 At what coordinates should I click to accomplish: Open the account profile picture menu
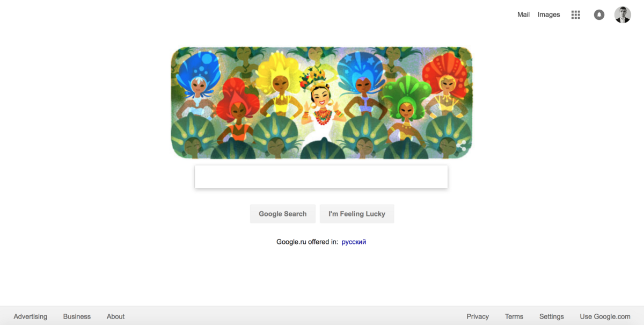click(623, 15)
